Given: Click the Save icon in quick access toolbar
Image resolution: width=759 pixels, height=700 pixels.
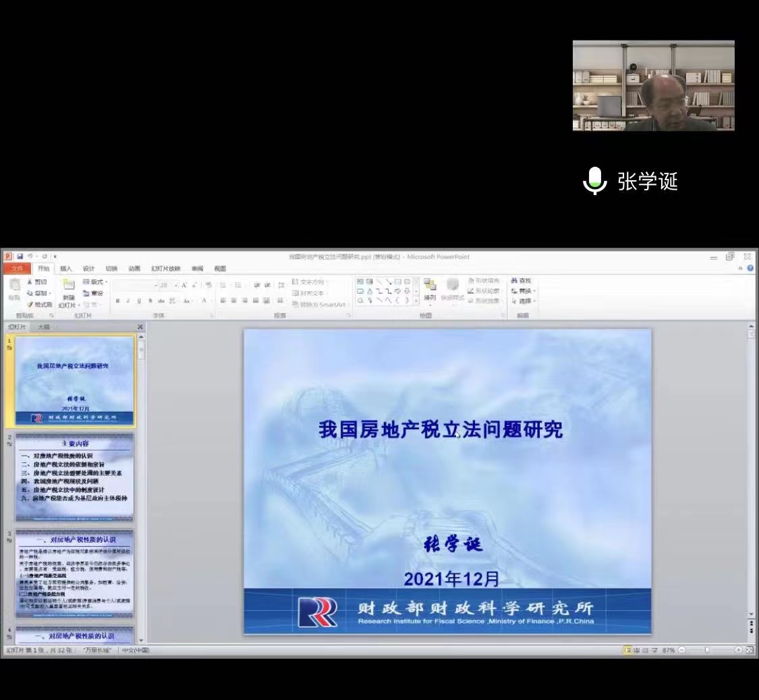Looking at the screenshot, I should (20, 257).
